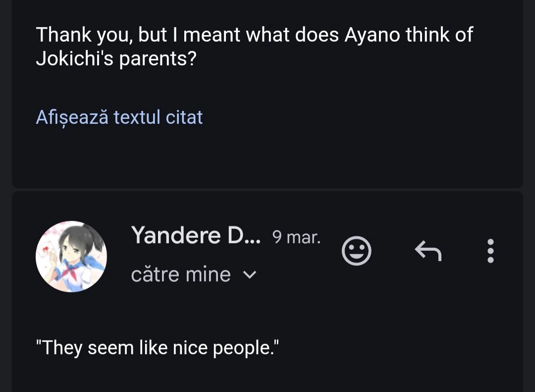Tap the sender name Yandere D...
The width and height of the screenshot is (535, 392).
tap(195, 235)
